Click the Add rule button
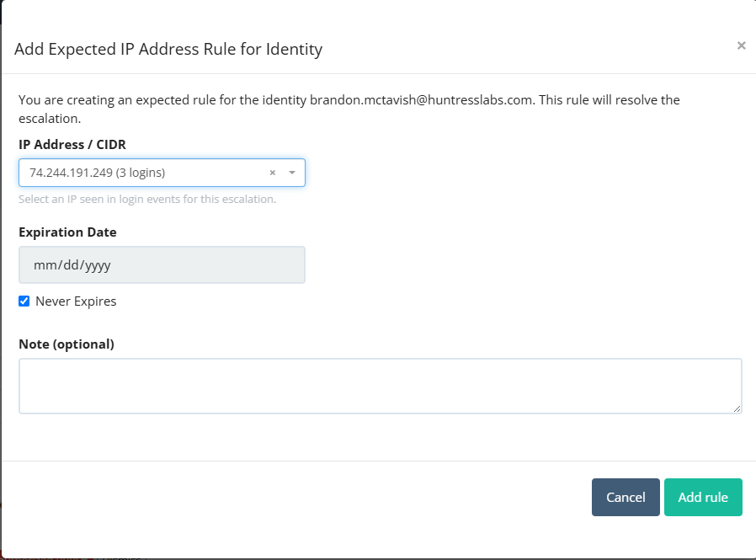This screenshot has height=560, width=756. tap(703, 498)
